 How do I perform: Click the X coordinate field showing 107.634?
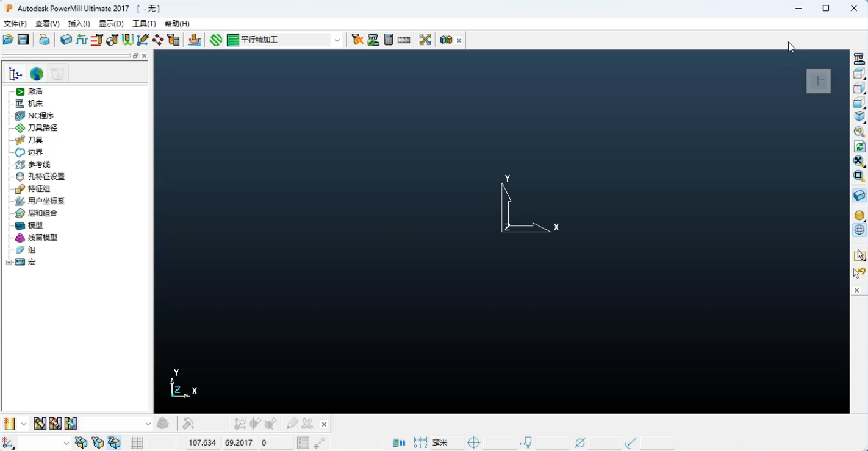(x=203, y=443)
